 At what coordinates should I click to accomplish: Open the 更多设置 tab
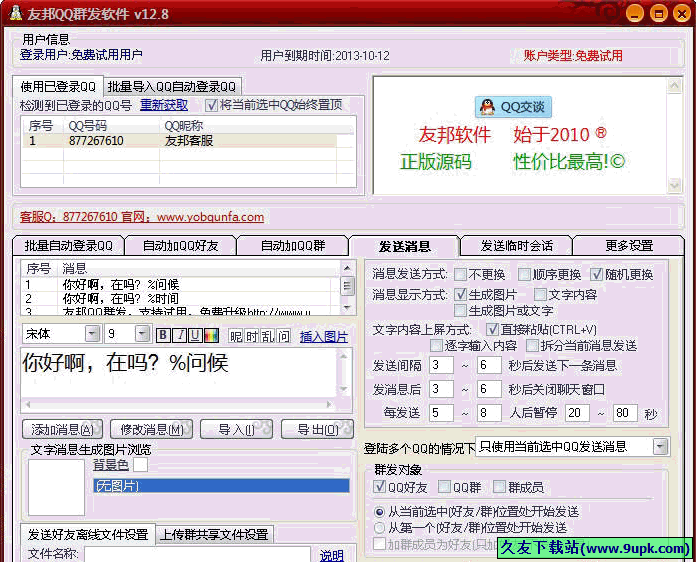629,245
